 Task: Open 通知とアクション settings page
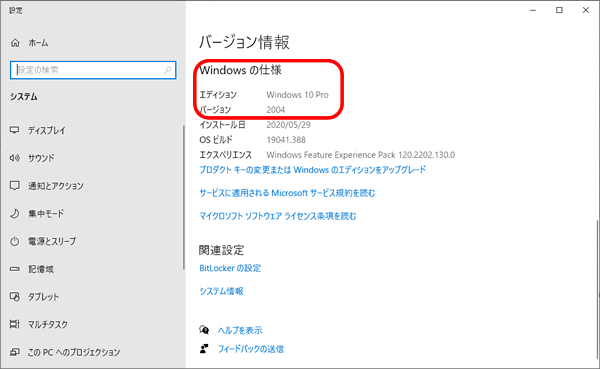[x=55, y=186]
